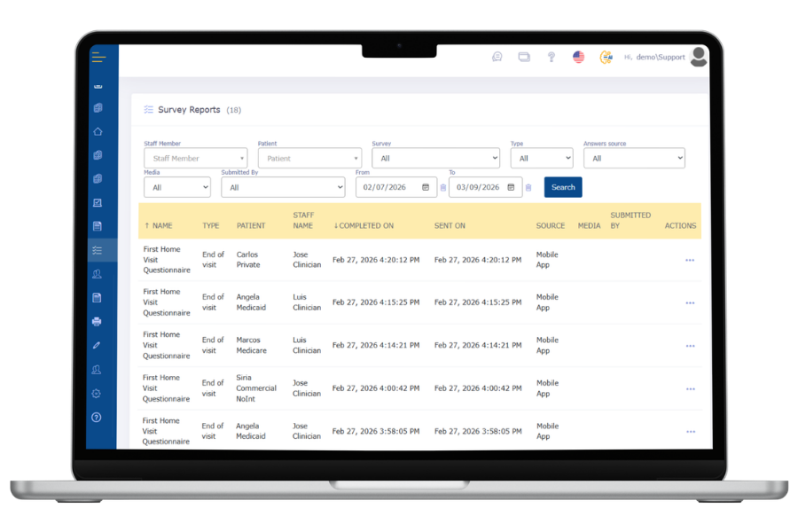Expand the Answers source dropdown
Image resolution: width=798 pixels, height=532 pixels.
pos(634,159)
